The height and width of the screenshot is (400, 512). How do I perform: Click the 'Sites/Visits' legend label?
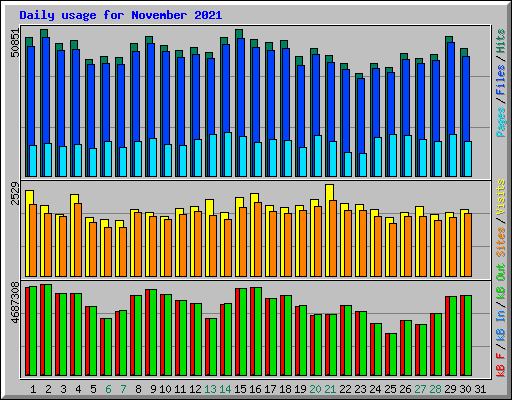tap(501, 218)
